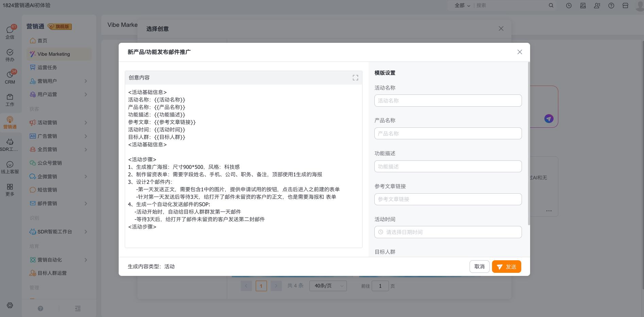Screen dimensions: 644x317
Task: Expand the 邮件营销 submenu
Action: click(x=86, y=204)
